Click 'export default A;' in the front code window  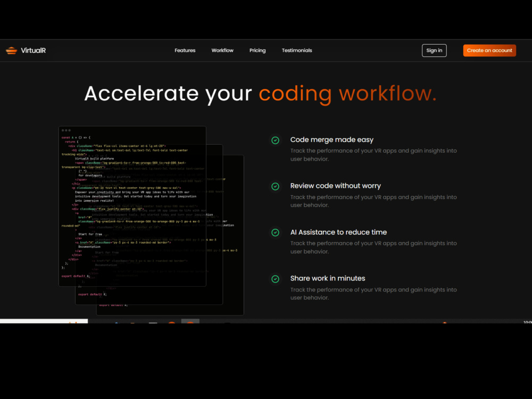coord(76,276)
